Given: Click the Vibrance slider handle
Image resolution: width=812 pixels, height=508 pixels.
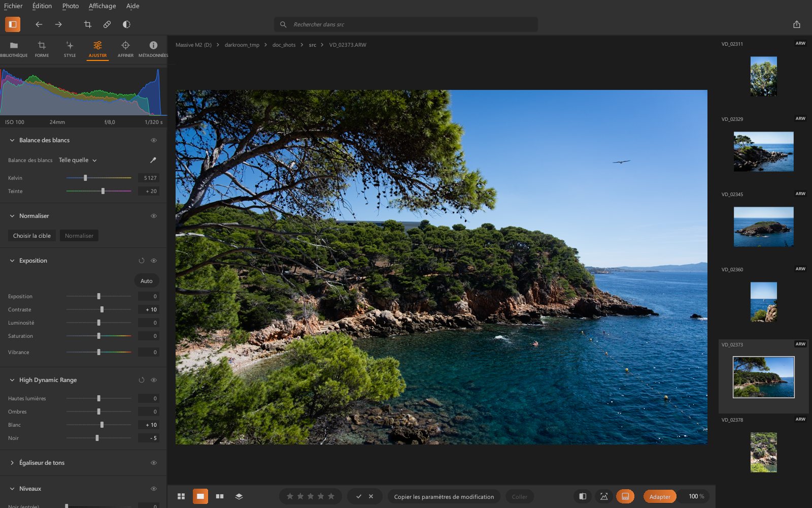Looking at the screenshot, I should click(99, 352).
